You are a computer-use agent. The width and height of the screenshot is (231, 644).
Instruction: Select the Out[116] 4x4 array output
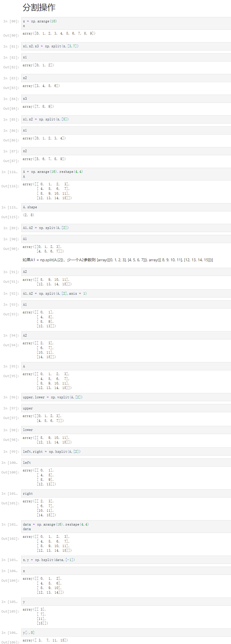tap(47, 191)
